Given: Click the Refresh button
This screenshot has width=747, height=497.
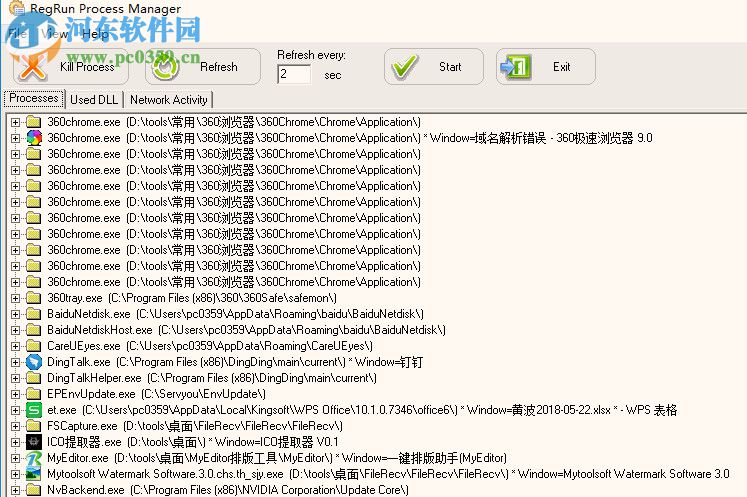Looking at the screenshot, I should point(203,67).
